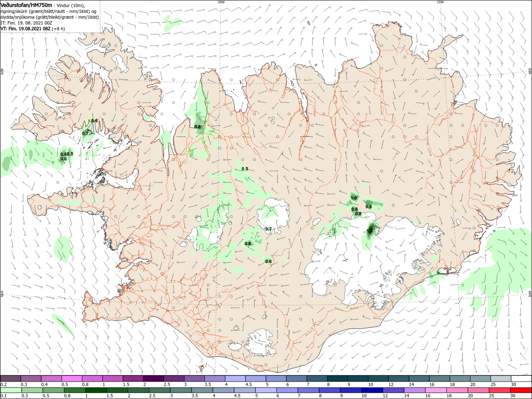Pick the white 30 swatch in upper legend

pyautogui.click(x=521, y=379)
